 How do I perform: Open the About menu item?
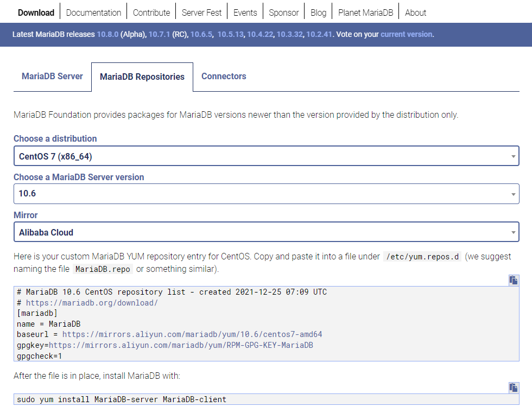click(415, 13)
